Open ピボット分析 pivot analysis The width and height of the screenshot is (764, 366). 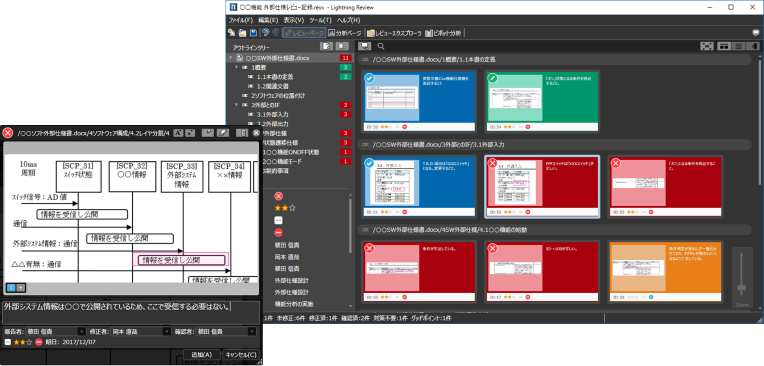pos(443,33)
